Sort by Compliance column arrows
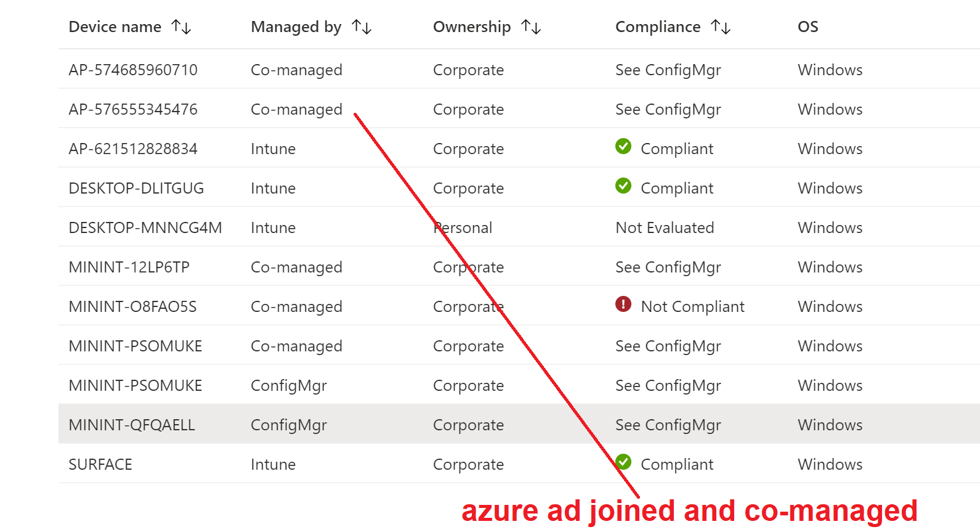 [x=721, y=27]
